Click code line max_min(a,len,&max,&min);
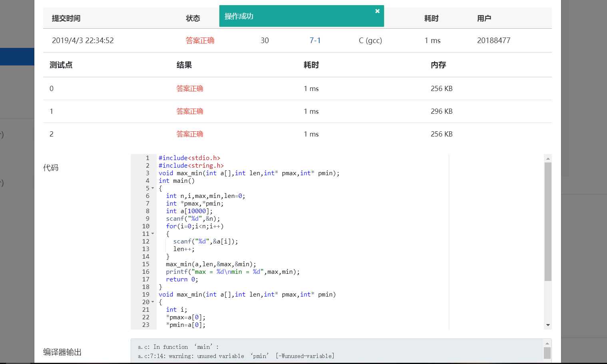Viewport: 607px width, 364px height. [211, 264]
